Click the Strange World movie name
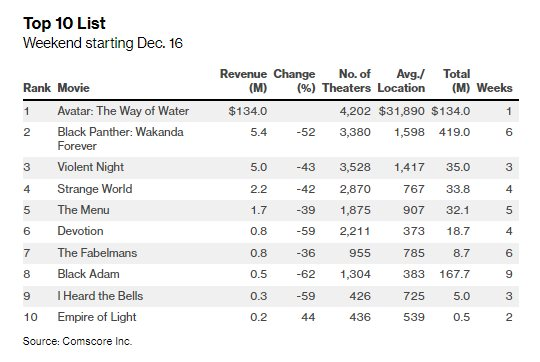Viewport: 540px width, 362px height. point(95,189)
